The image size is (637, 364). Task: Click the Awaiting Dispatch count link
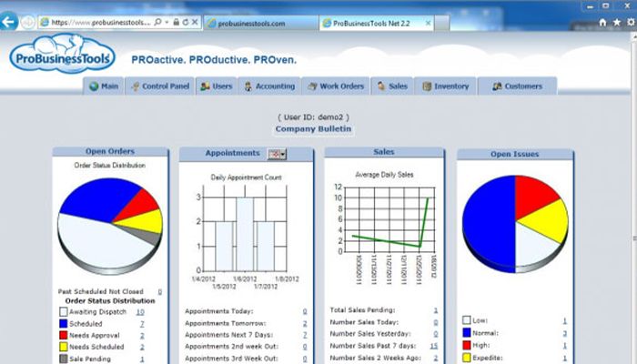(x=140, y=312)
